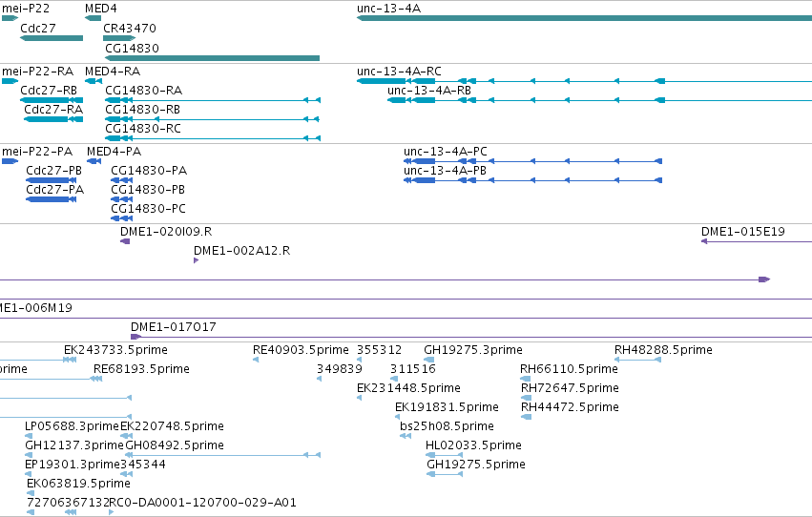Click the RE40903.5prime EST label
812x517 pixels.
(301, 350)
